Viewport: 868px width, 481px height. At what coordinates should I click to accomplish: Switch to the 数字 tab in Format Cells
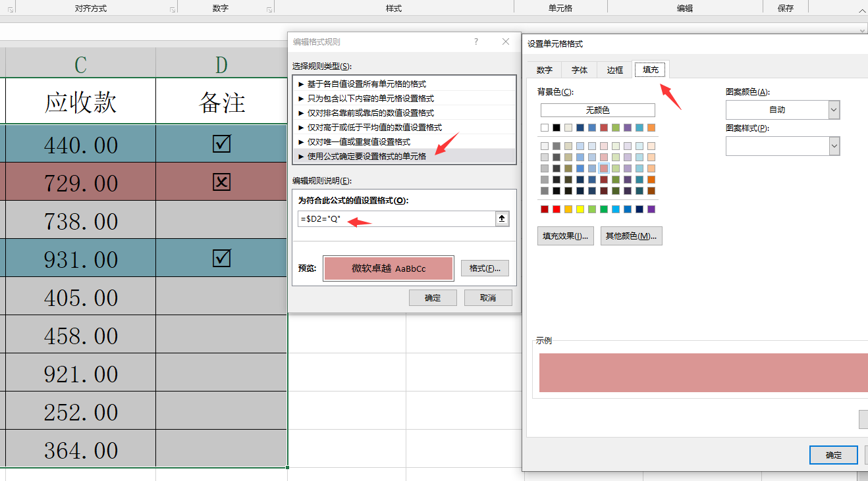click(544, 70)
